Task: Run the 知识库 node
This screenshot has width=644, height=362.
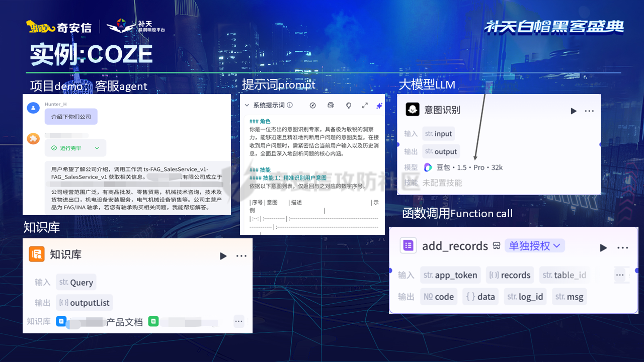Action: [x=223, y=255]
